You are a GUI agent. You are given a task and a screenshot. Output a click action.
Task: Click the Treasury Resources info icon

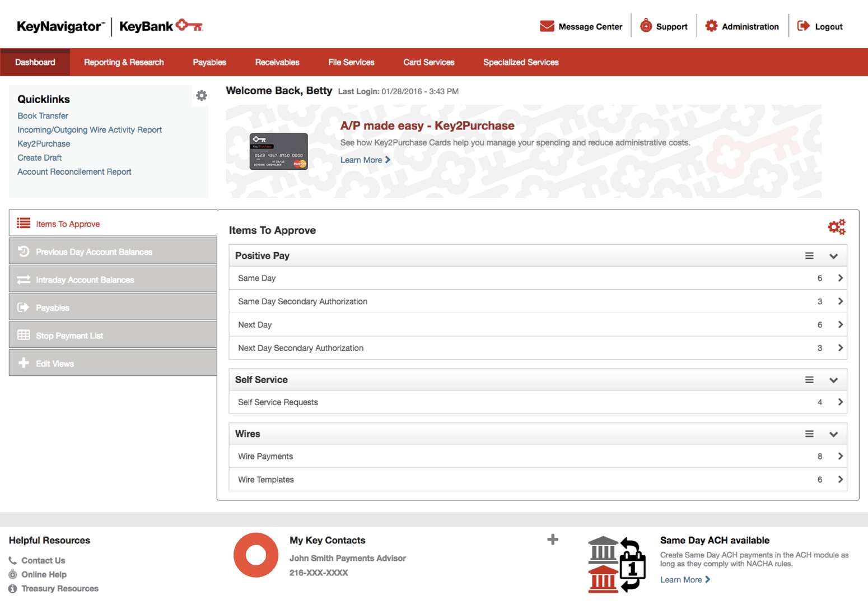point(12,588)
